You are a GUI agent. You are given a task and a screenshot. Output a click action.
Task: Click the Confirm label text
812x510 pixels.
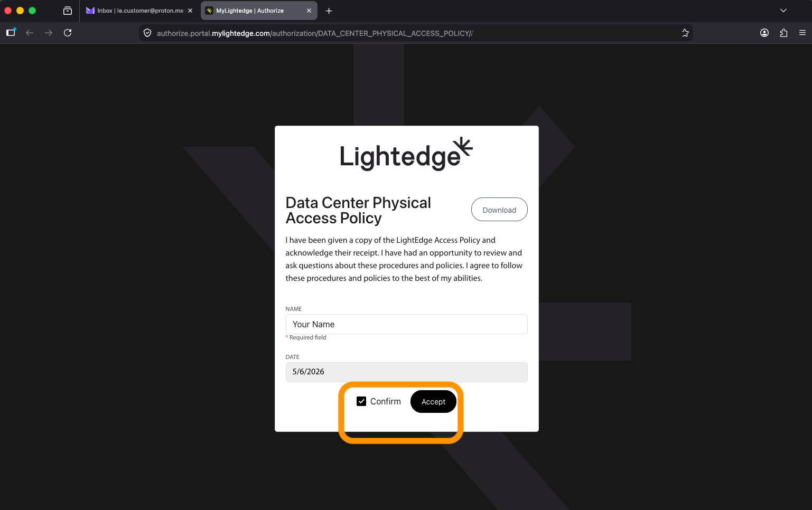386,401
